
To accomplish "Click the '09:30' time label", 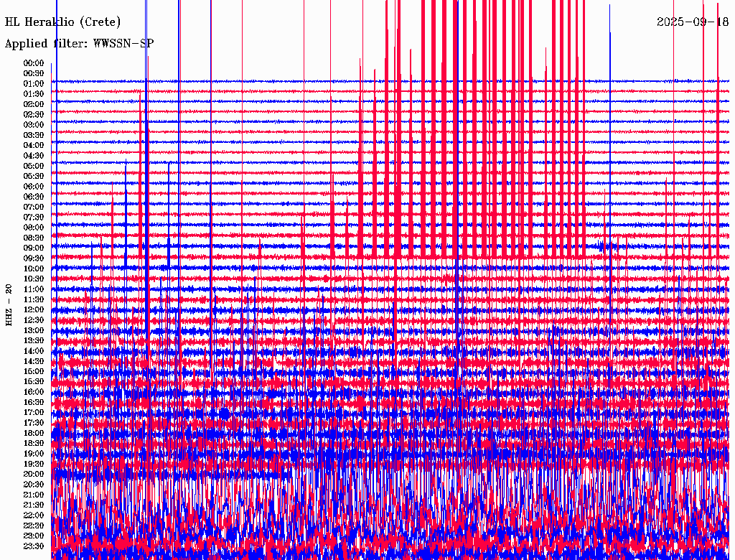I will point(34,258).
